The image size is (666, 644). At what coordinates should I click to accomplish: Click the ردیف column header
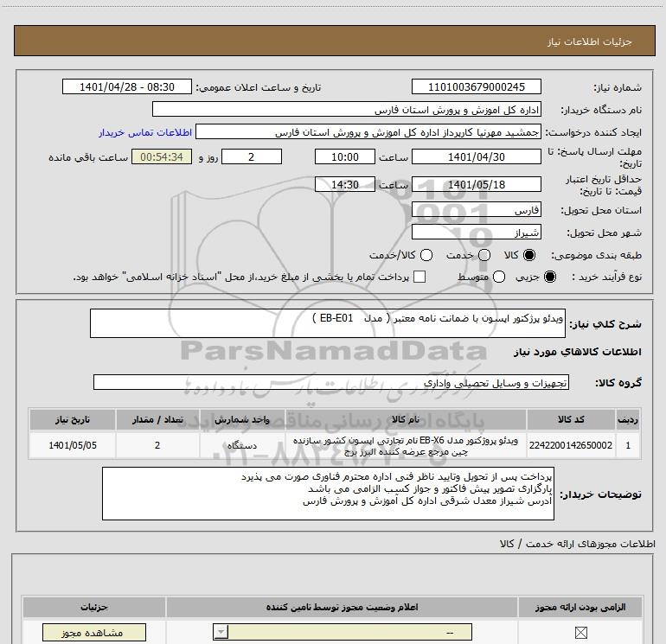tap(628, 419)
